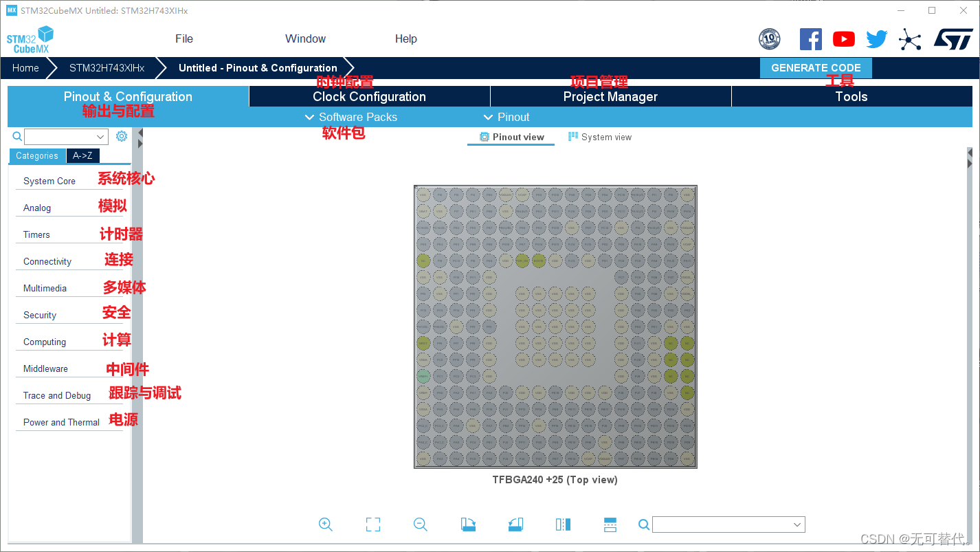Click the GENERATE CODE button
This screenshot has height=552, width=980.
click(x=816, y=67)
